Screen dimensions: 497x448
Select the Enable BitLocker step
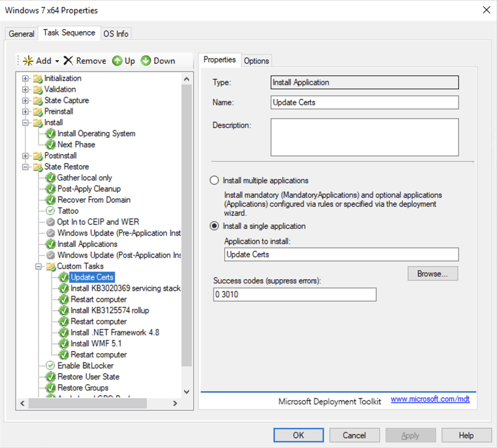86,366
